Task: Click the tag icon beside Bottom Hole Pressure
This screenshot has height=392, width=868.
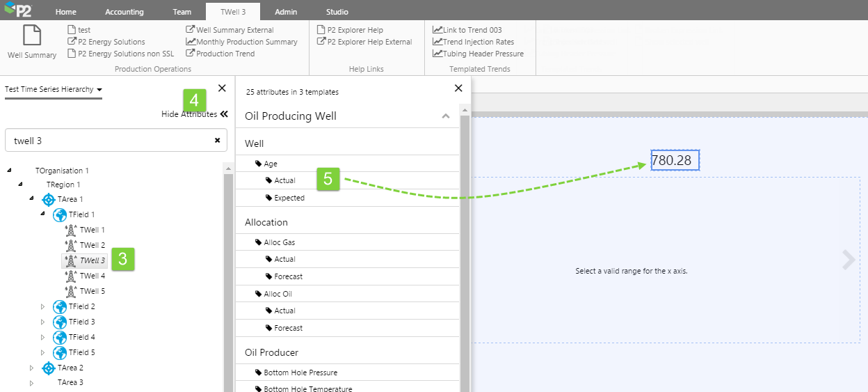Action: click(x=259, y=373)
